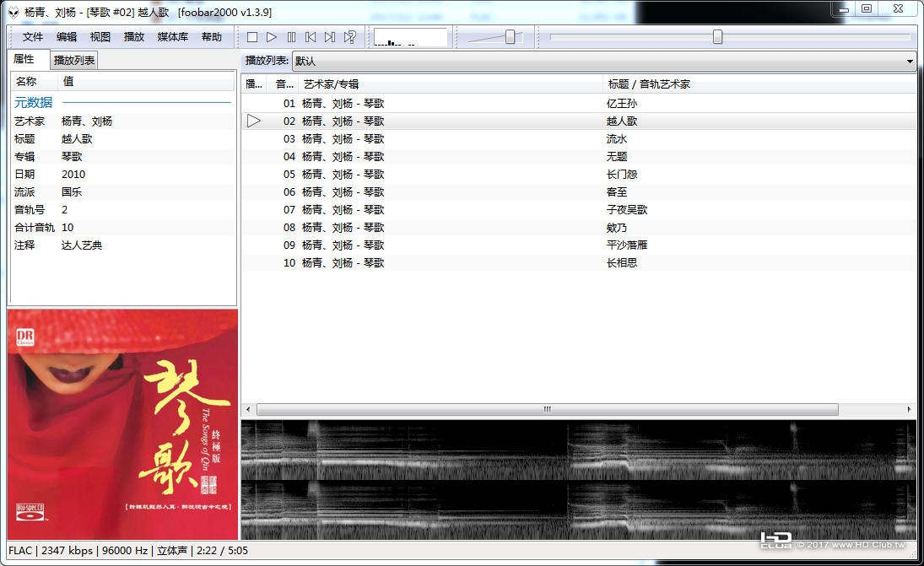Screen dimensions: 924x566
Task: Click the 注释 value 达人艺典
Action: (82, 245)
